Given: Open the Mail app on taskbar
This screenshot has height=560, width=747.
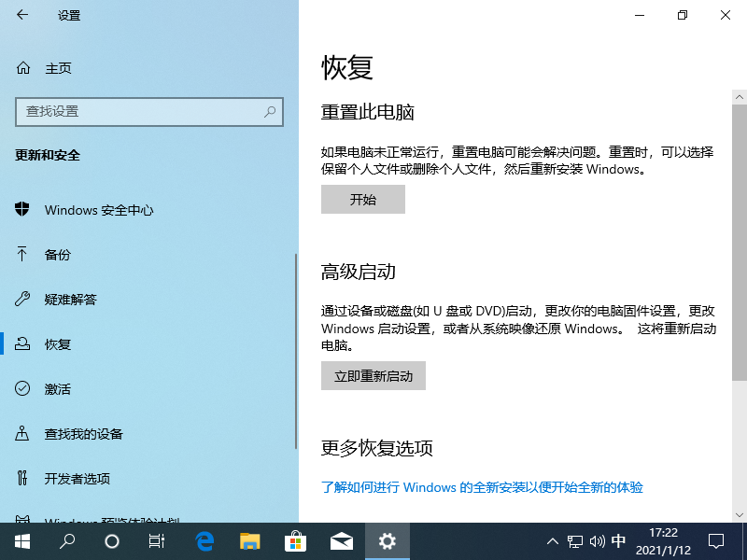Looking at the screenshot, I should 342,541.
